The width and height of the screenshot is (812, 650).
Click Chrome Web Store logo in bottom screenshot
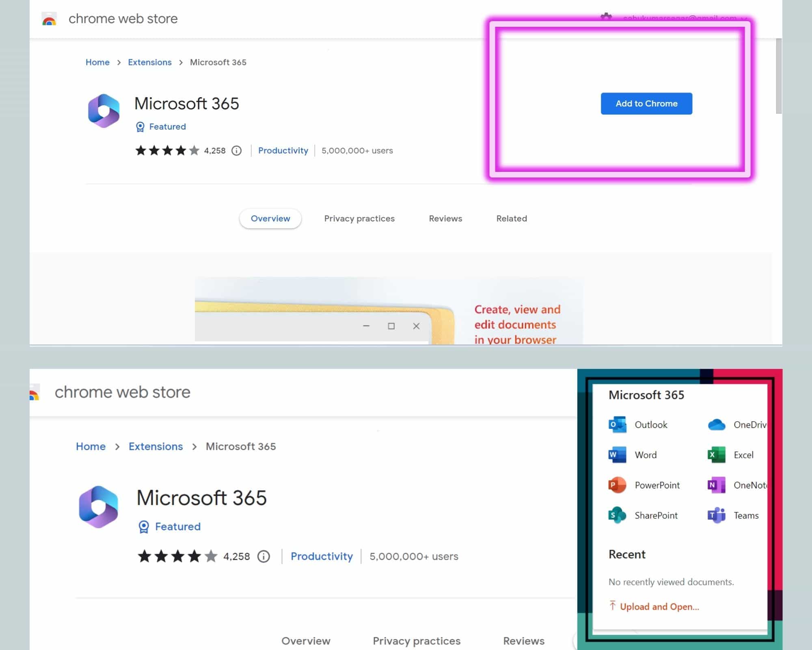click(35, 392)
